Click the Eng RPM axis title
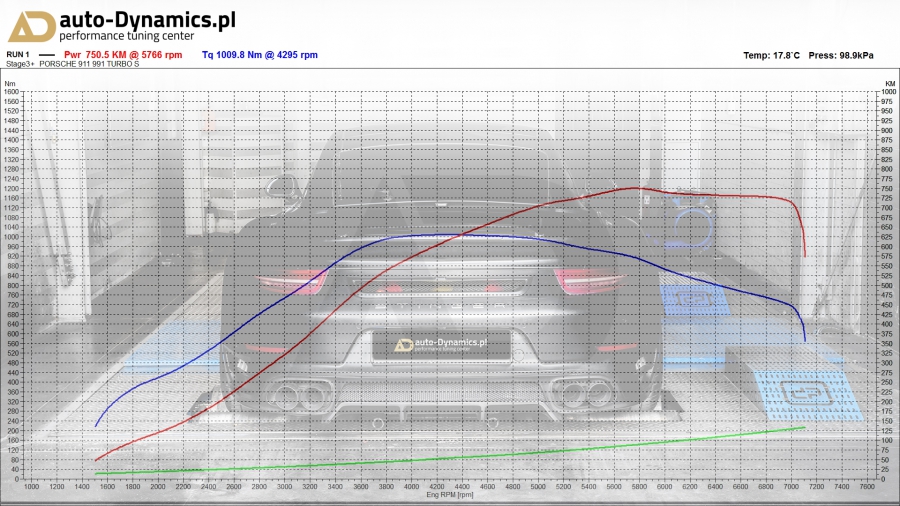900x506 pixels. click(446, 495)
